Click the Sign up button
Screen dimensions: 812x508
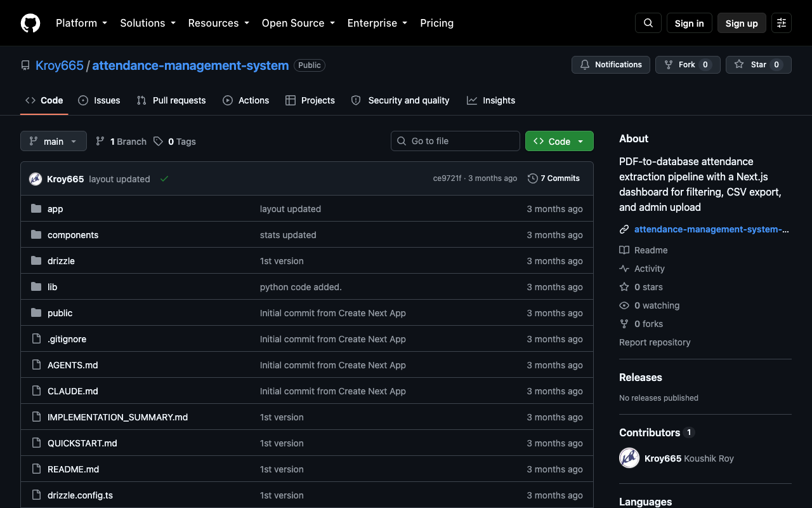coord(742,23)
